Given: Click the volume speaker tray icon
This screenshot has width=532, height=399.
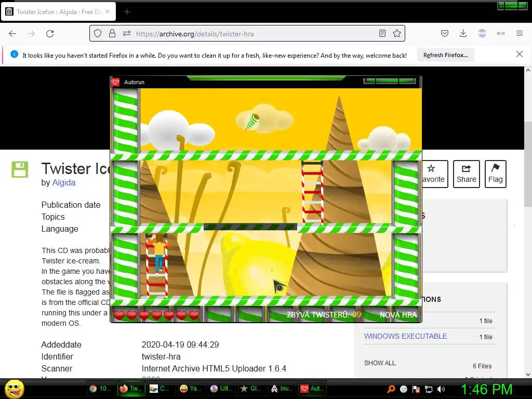Looking at the screenshot, I should [x=441, y=389].
